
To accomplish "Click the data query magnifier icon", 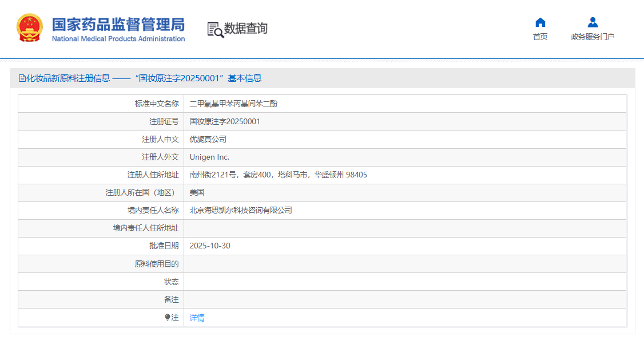I will (x=215, y=29).
